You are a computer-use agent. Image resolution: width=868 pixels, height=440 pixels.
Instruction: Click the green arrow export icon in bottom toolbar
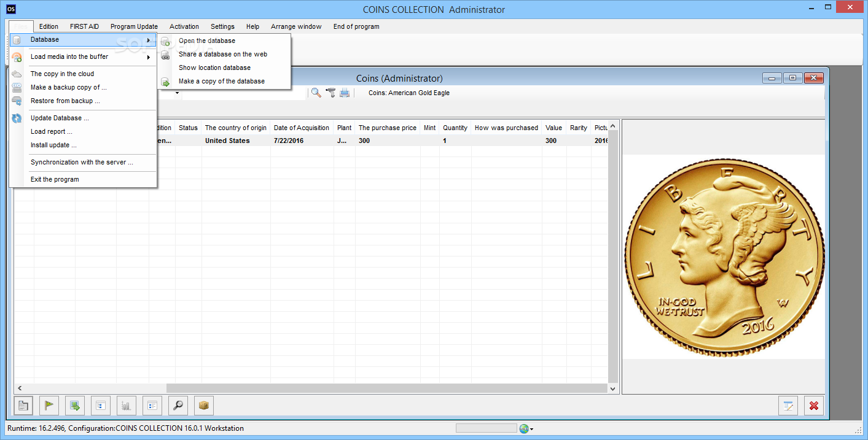(75, 406)
